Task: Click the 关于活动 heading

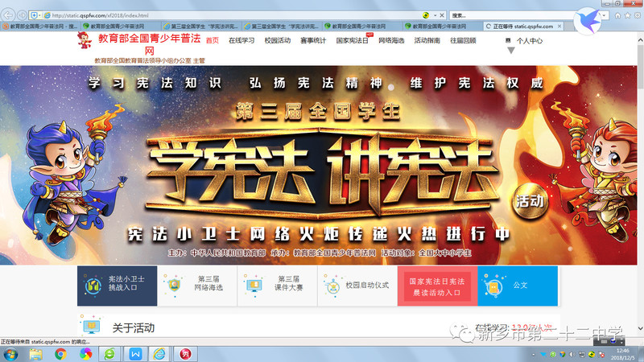Action: [x=134, y=327]
